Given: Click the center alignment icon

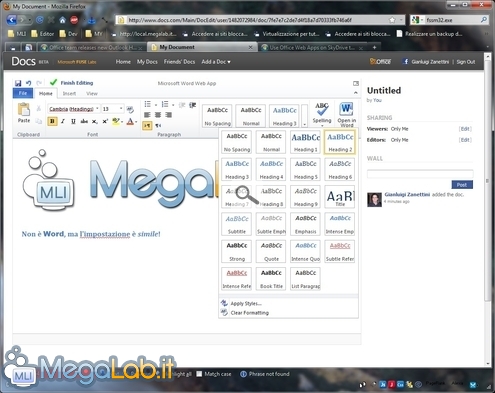Looking at the screenshot, I should click(x=158, y=115).
